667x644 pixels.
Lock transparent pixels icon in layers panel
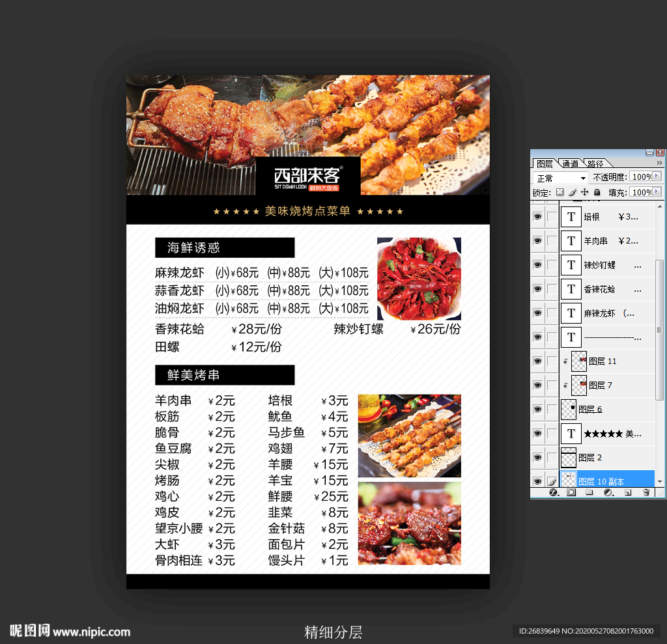click(560, 192)
